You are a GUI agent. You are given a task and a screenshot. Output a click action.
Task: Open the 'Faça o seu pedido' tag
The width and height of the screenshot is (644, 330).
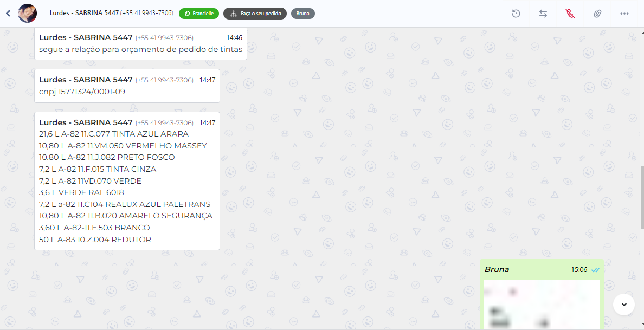[x=255, y=14]
